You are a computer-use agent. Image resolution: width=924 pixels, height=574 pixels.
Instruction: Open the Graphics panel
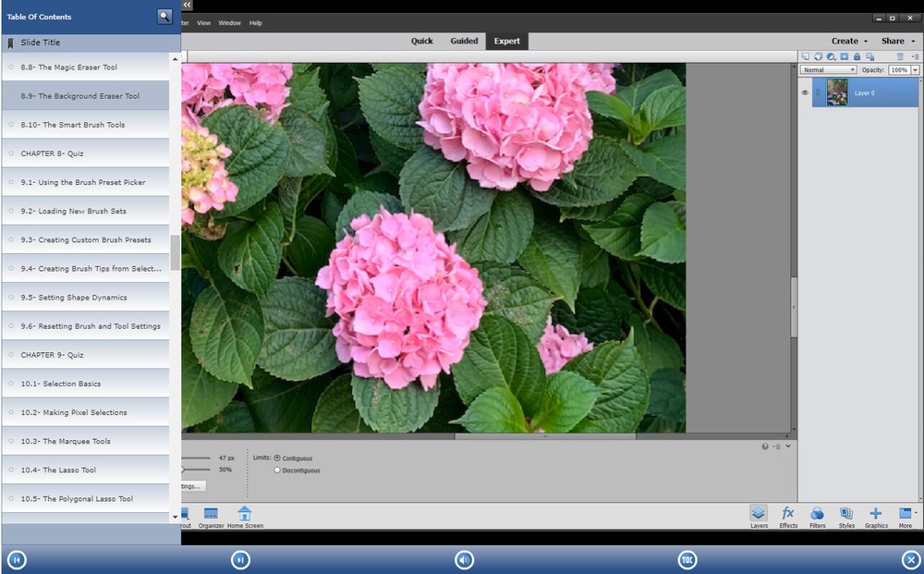click(875, 516)
